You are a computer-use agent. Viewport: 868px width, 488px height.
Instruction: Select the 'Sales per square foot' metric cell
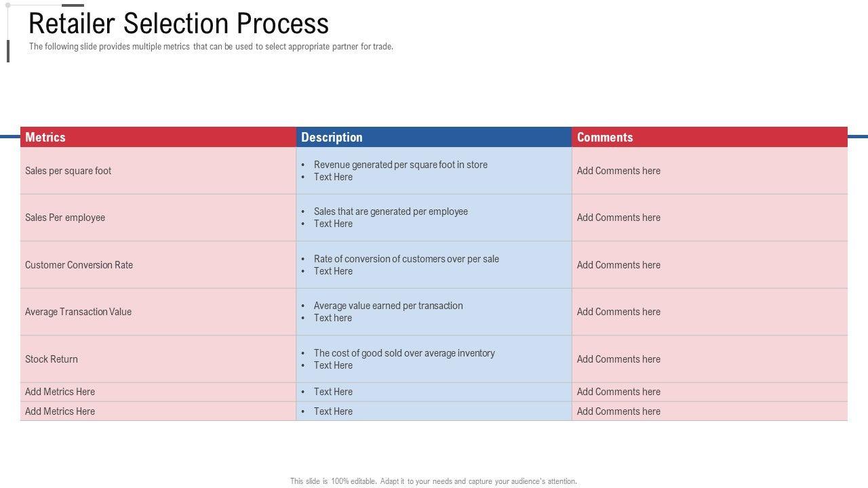(68, 171)
